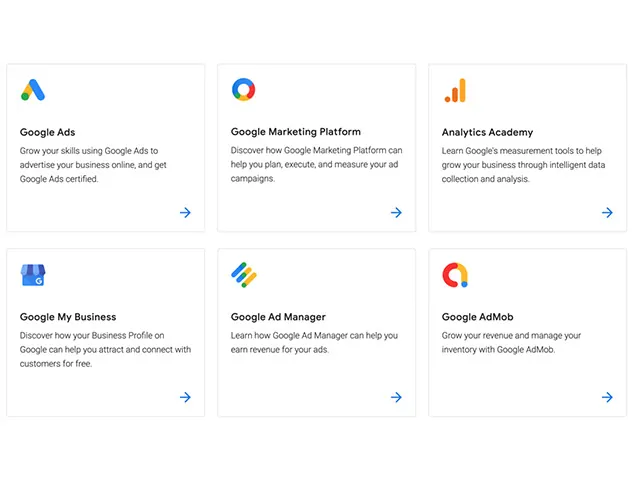Click the Google Ads logo icon
The height and width of the screenshot is (480, 640).
pyautogui.click(x=33, y=90)
